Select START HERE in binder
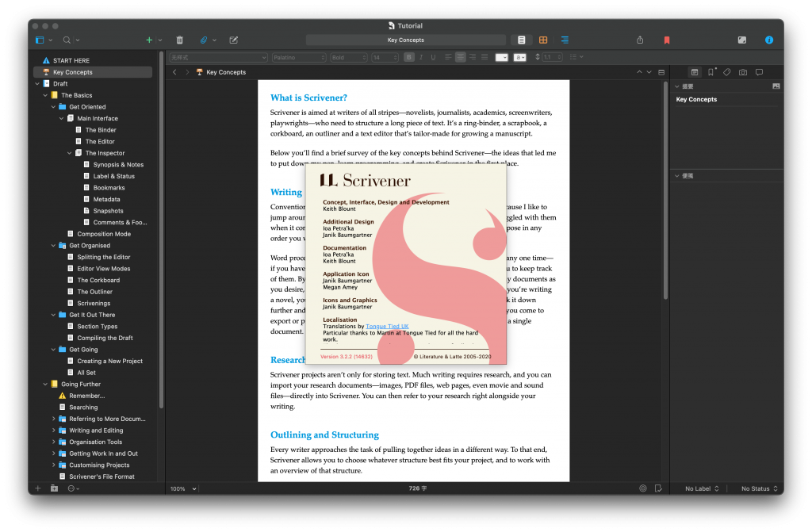 click(x=71, y=60)
